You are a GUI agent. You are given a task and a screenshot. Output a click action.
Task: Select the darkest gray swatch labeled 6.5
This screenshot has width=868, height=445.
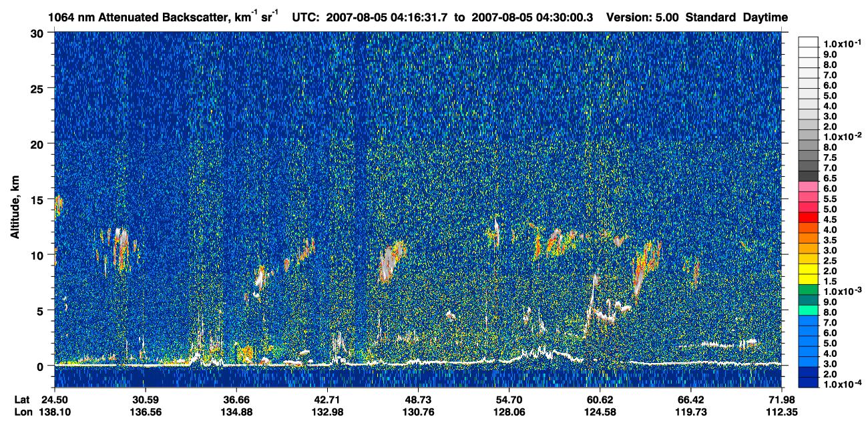pos(808,176)
